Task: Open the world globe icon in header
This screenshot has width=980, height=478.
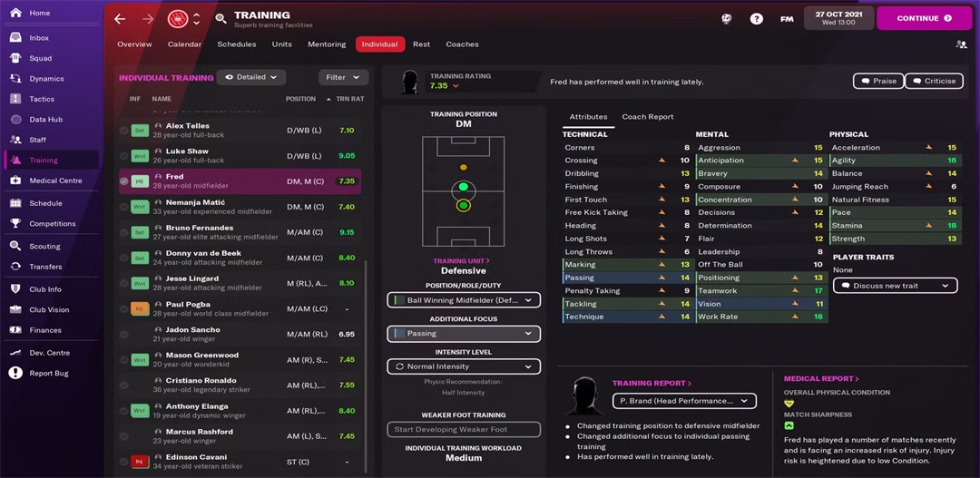Action: [726, 19]
